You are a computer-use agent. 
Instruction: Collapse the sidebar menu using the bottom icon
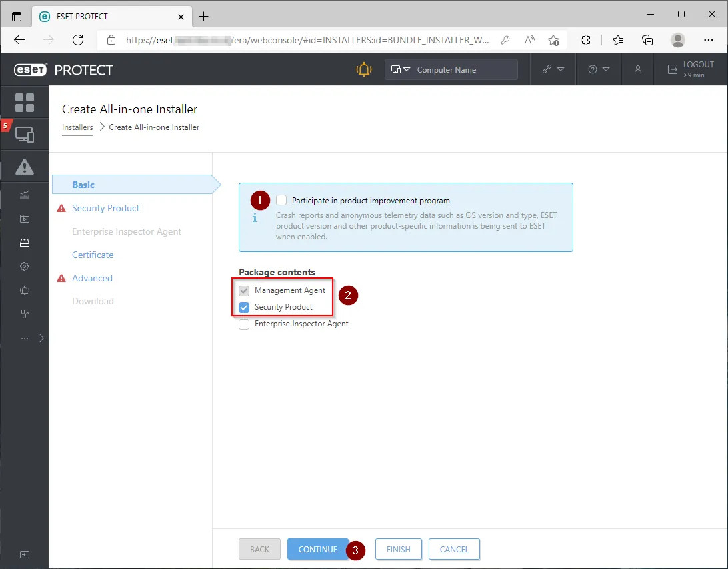point(25,554)
